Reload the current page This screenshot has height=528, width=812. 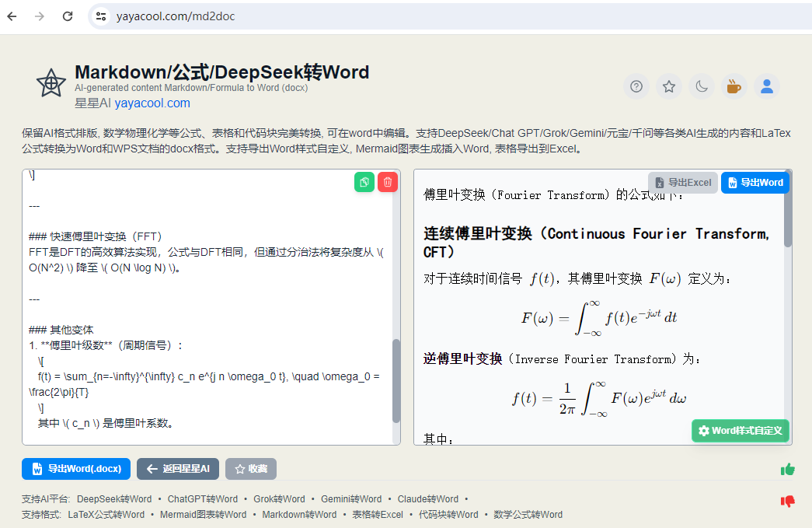(x=68, y=16)
